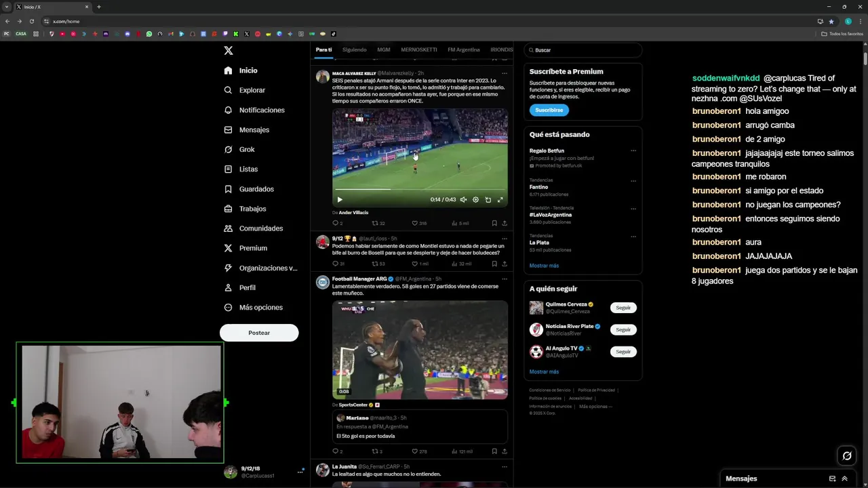Viewport: 868px width, 488px height.
Task: Open video settings gear on Armani video
Action: pyautogui.click(x=475, y=199)
